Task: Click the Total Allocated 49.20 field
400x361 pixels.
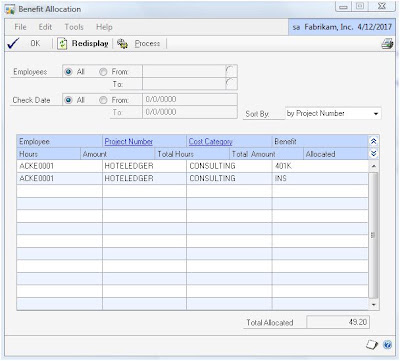Action: point(338,322)
